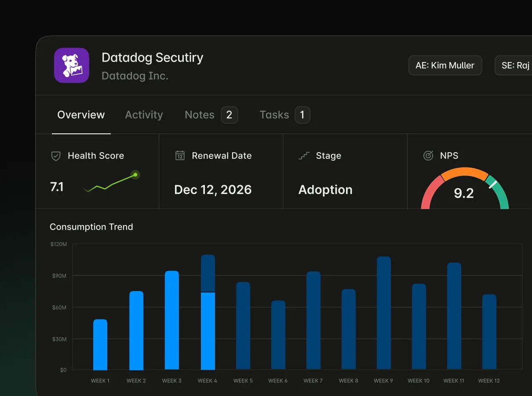Viewport: 532px width, 396px height.
Task: Click the bright lower part of Week 4 bar
Action: click(208, 331)
